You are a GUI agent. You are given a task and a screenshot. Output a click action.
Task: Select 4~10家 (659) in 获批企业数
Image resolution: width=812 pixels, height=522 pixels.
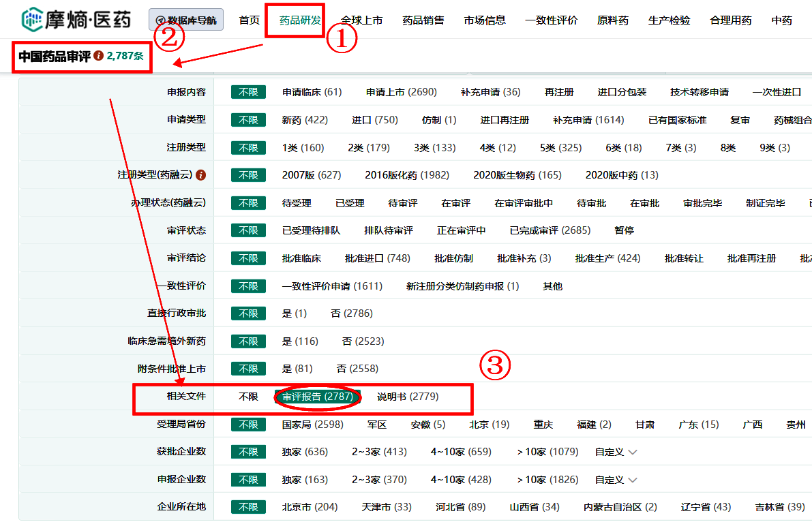click(x=461, y=452)
